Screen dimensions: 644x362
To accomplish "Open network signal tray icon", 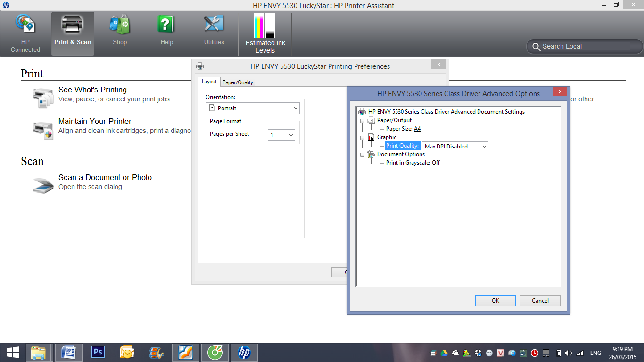I will (x=580, y=353).
